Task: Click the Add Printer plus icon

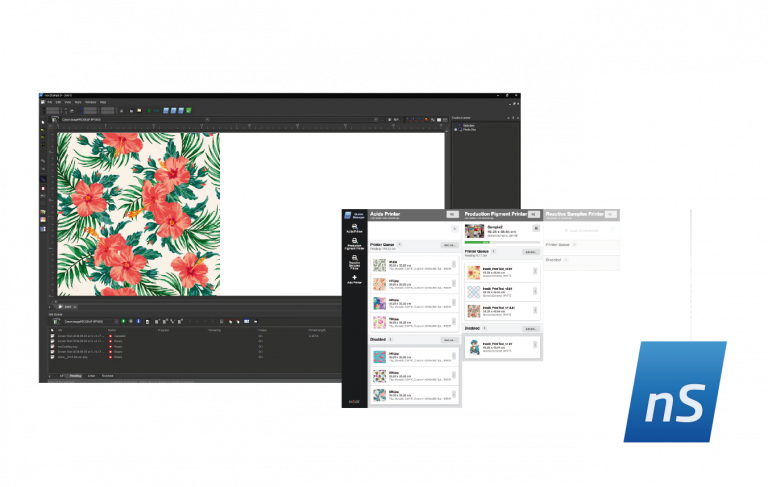Action: pos(354,279)
